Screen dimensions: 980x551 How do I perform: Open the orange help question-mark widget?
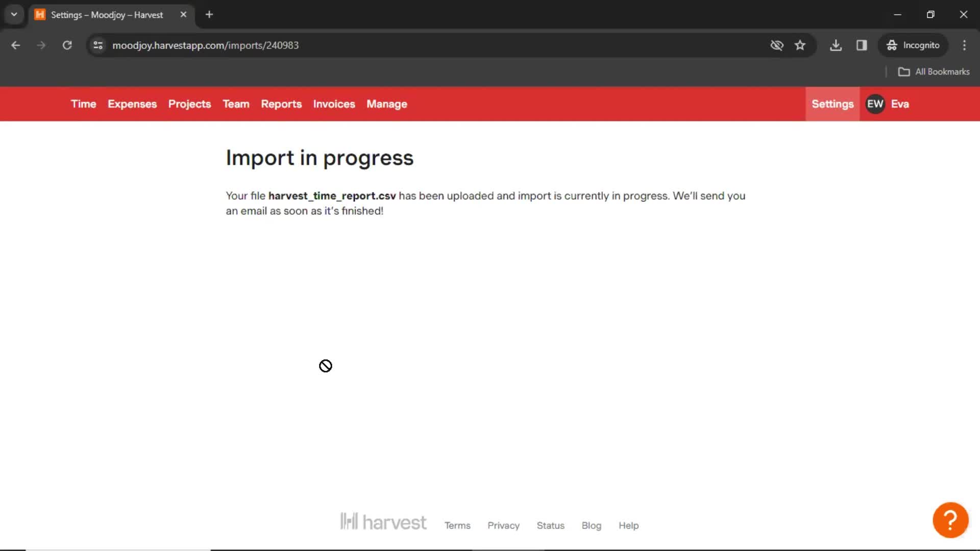[950, 520]
